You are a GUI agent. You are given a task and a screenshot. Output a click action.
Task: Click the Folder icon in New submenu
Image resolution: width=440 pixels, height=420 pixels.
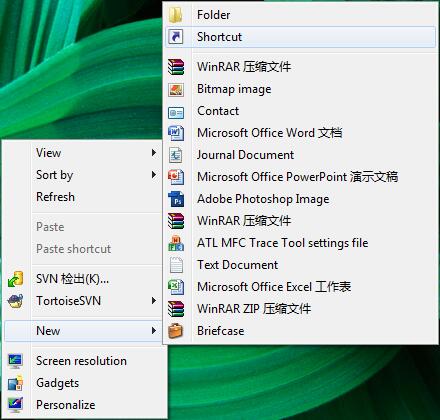point(176,15)
